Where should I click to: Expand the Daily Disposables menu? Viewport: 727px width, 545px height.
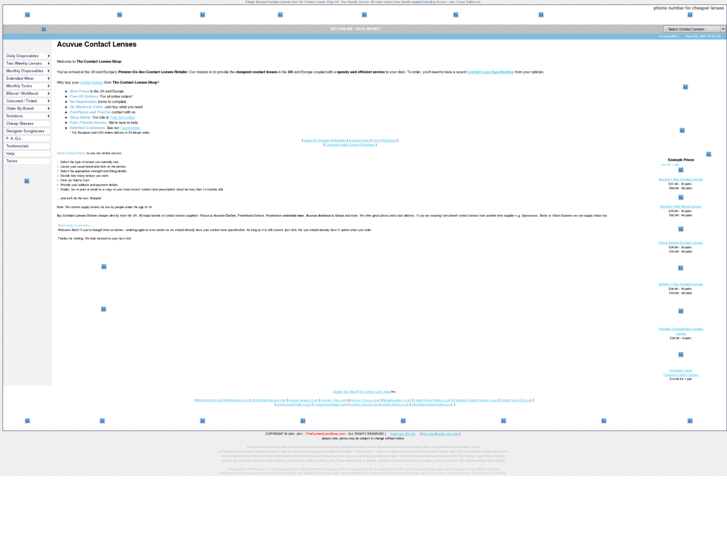click(27, 56)
